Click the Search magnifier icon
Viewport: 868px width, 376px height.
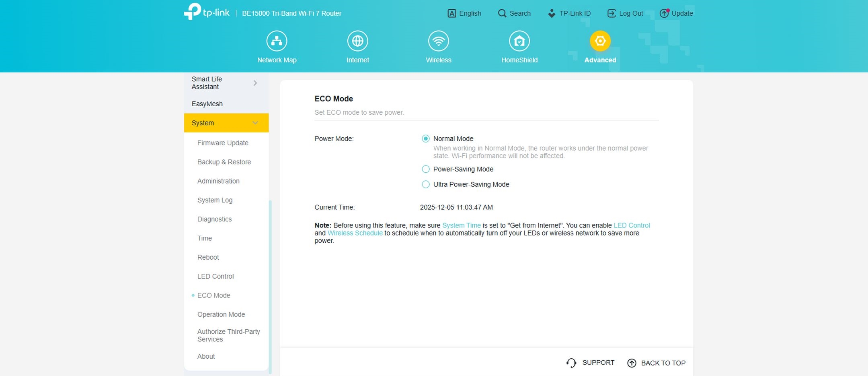pyautogui.click(x=502, y=13)
